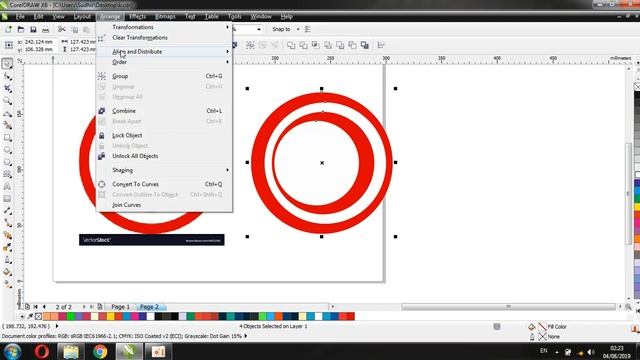Pick the green swatch in document palette
Screen dimensions: 640x360
click(x=71, y=316)
